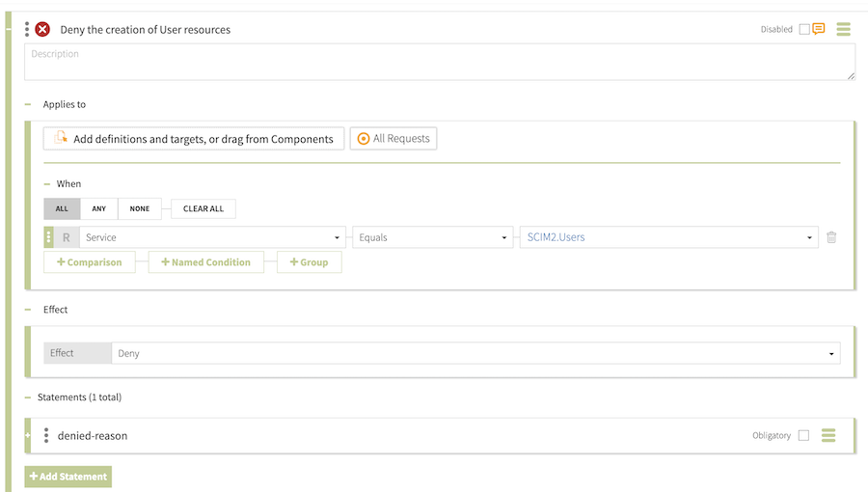Switch condition mode to ANY
This screenshot has height=492, width=868.
99,208
